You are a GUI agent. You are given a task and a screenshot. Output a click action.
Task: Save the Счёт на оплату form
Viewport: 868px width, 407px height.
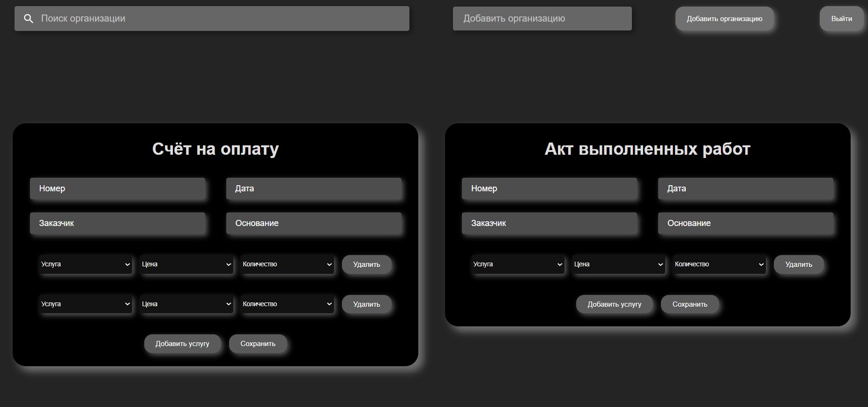pos(258,344)
